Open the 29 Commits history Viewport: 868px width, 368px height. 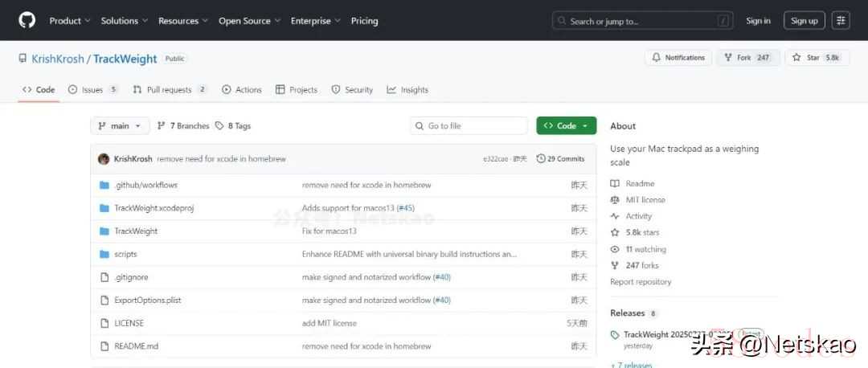(x=560, y=159)
